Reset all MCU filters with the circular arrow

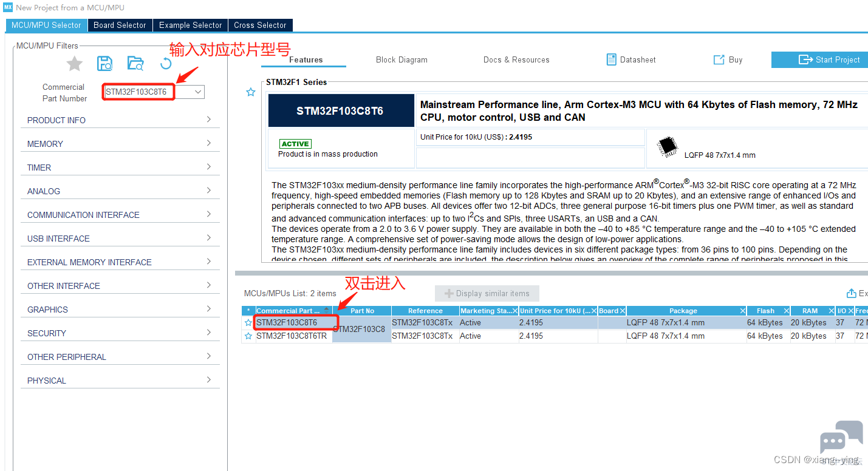(166, 63)
